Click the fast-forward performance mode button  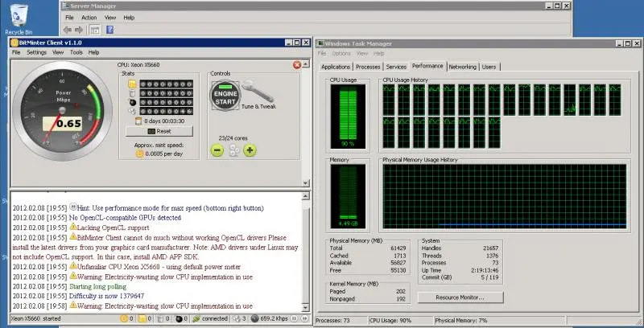[x=305, y=318]
